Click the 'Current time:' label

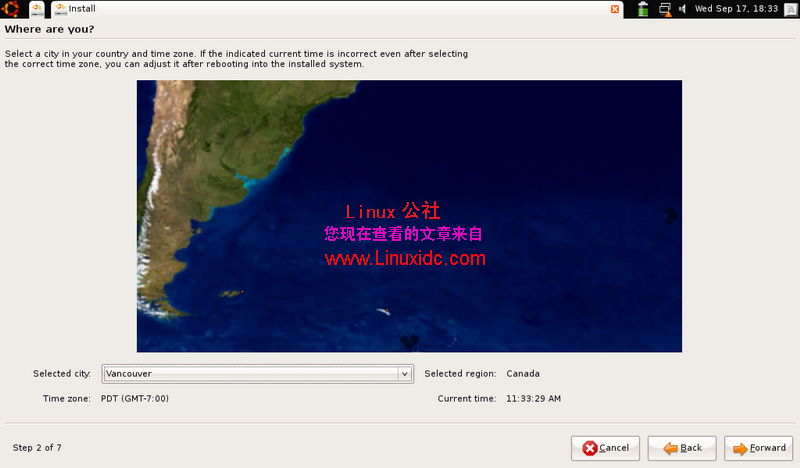[466, 399]
